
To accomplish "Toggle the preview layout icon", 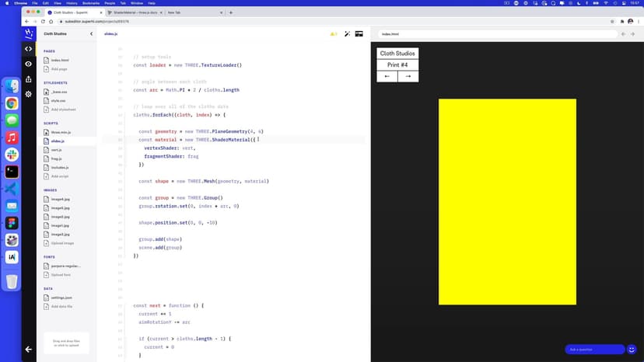I will [359, 34].
